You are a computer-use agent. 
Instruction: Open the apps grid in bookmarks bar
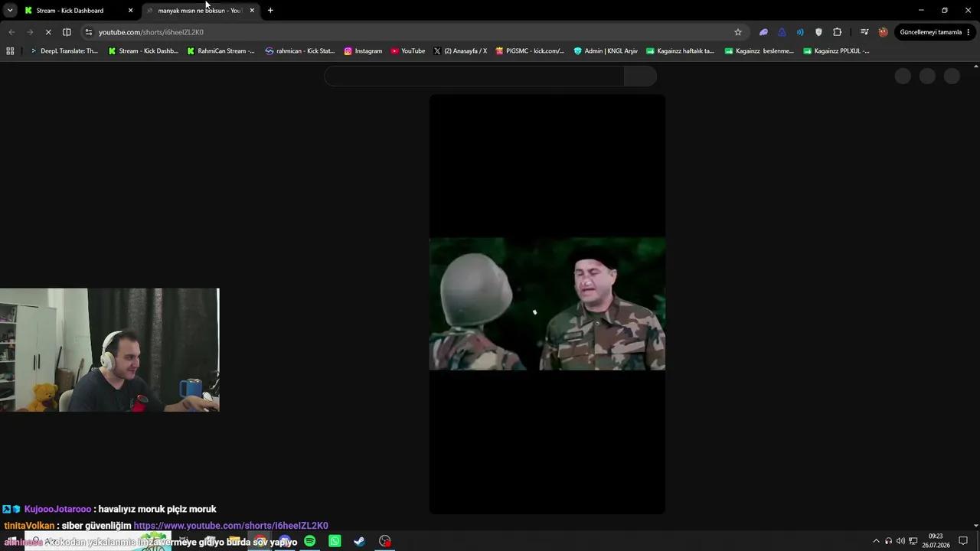(10, 51)
